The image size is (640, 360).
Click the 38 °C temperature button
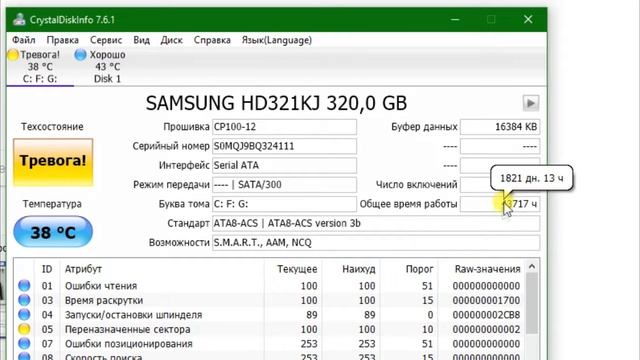53,232
